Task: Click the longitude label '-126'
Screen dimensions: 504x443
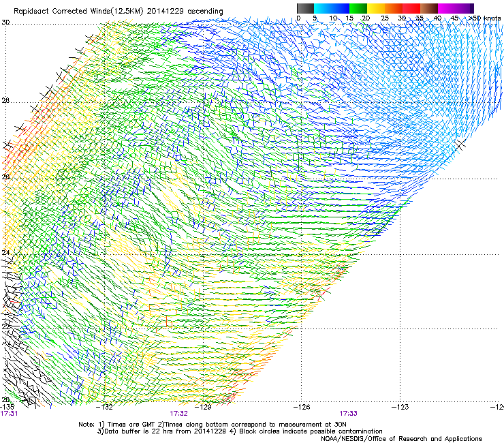Action: pos(302,407)
